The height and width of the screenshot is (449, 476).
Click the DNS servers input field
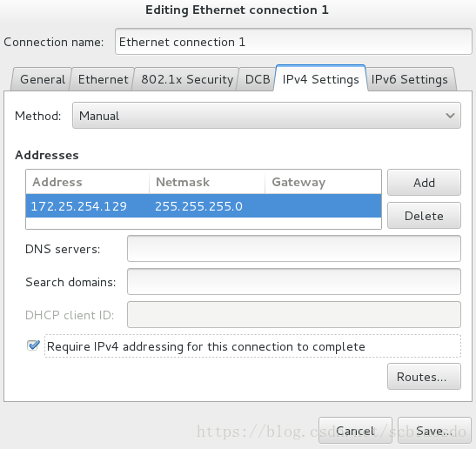point(294,248)
